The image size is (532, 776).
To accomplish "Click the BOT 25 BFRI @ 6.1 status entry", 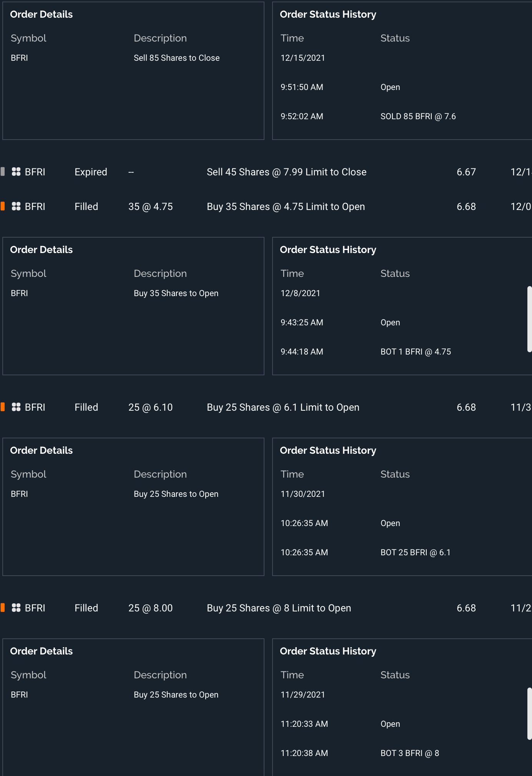I will pos(415,553).
